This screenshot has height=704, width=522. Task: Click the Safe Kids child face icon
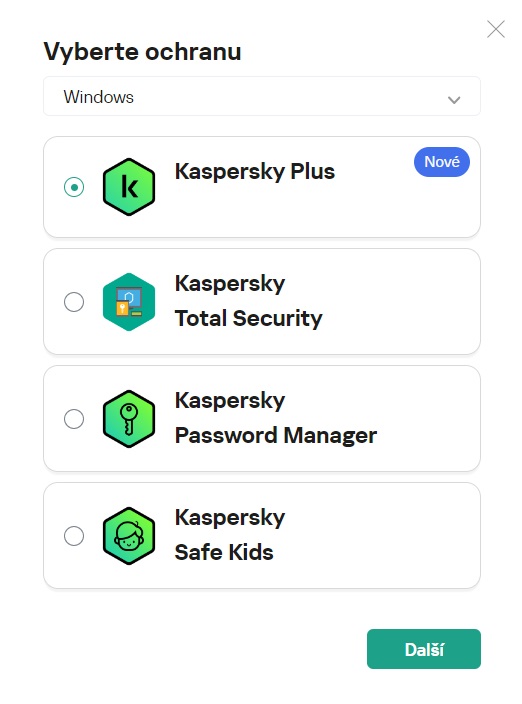(129, 536)
